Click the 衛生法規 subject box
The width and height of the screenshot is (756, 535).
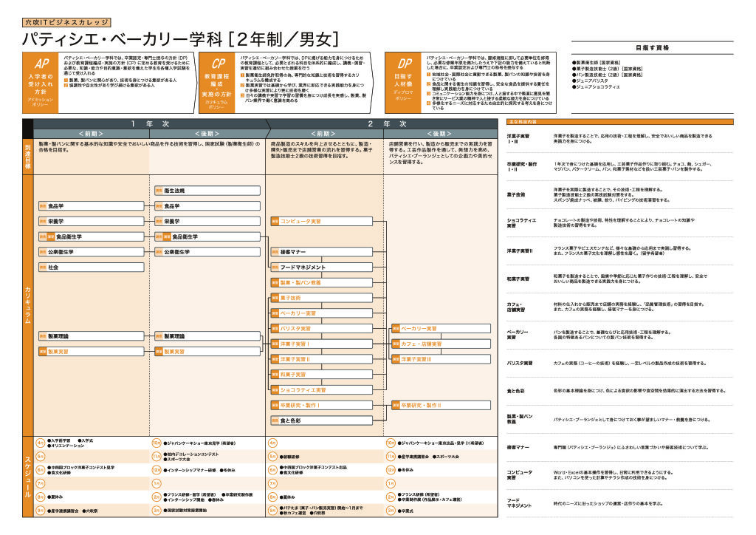[x=207, y=191]
